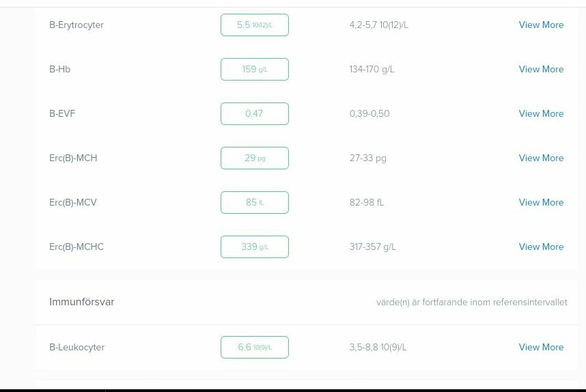Select the Erc(B)-MCHC test label
Viewport: 586px width, 392px height.
click(76, 247)
